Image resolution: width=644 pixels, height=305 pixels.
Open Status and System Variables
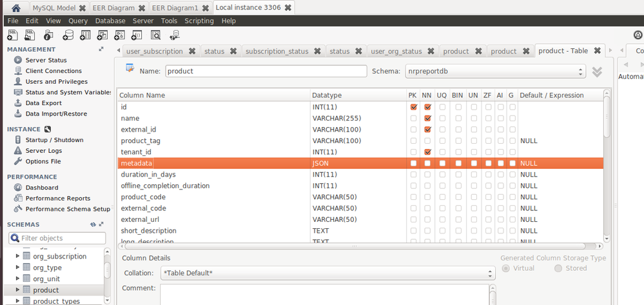(x=68, y=92)
